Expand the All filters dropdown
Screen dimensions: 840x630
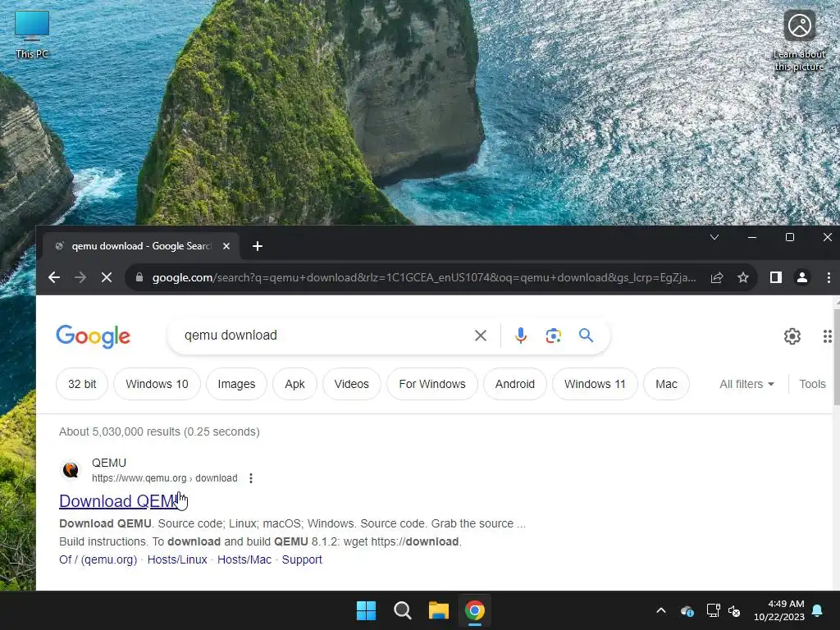[x=746, y=384]
